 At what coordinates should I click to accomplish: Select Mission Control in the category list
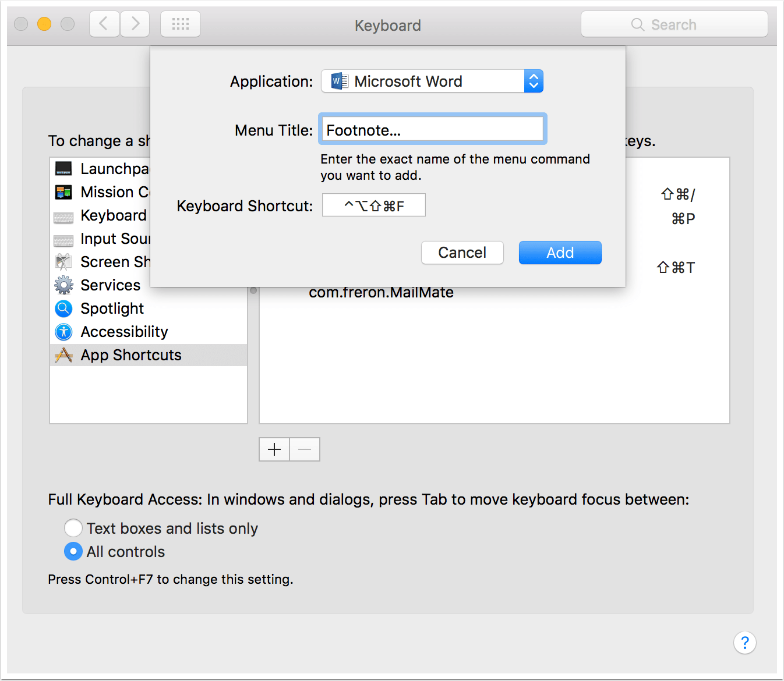[x=101, y=192]
